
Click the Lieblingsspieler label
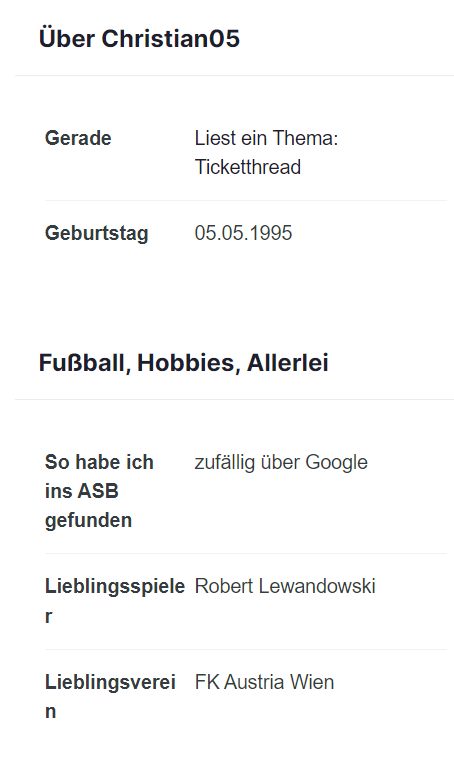[x=115, y=601]
